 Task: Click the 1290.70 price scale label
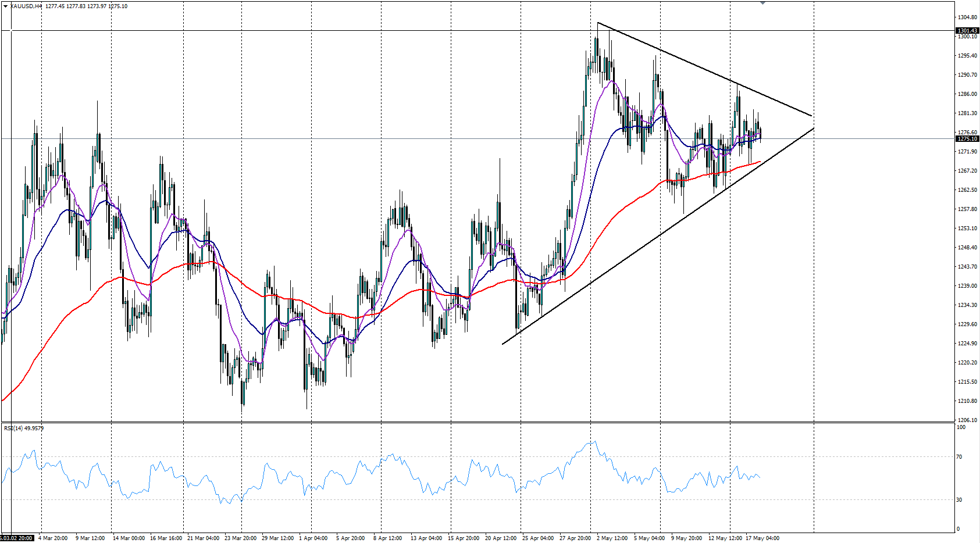coord(967,75)
